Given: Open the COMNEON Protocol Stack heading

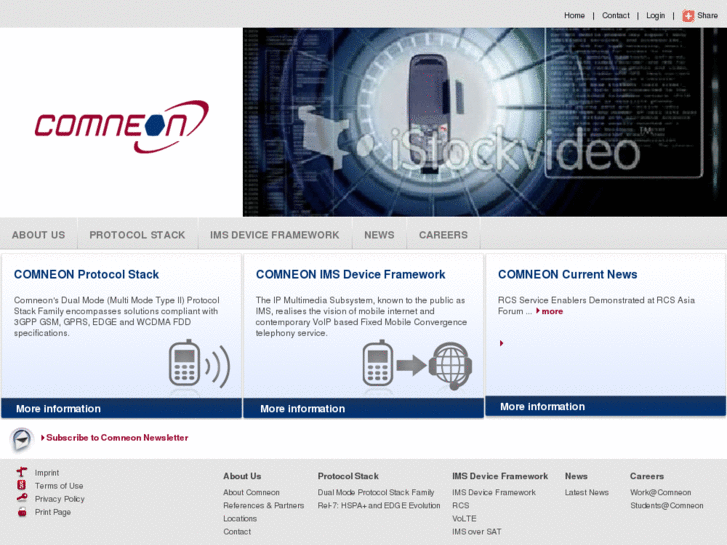Looking at the screenshot, I should [86, 274].
